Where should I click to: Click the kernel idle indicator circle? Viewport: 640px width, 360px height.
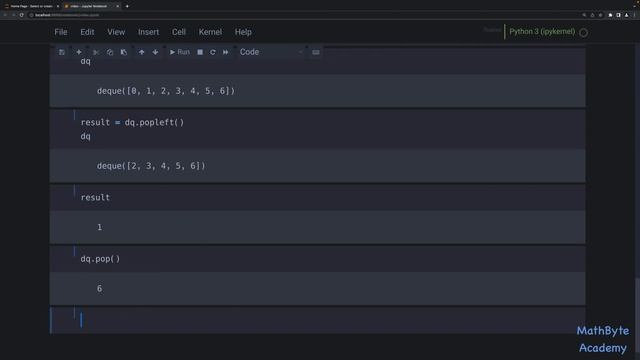[584, 33]
